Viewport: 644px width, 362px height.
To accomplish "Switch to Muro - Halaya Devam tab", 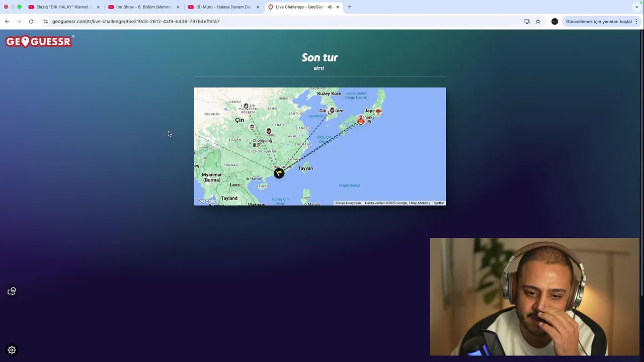I will [222, 7].
